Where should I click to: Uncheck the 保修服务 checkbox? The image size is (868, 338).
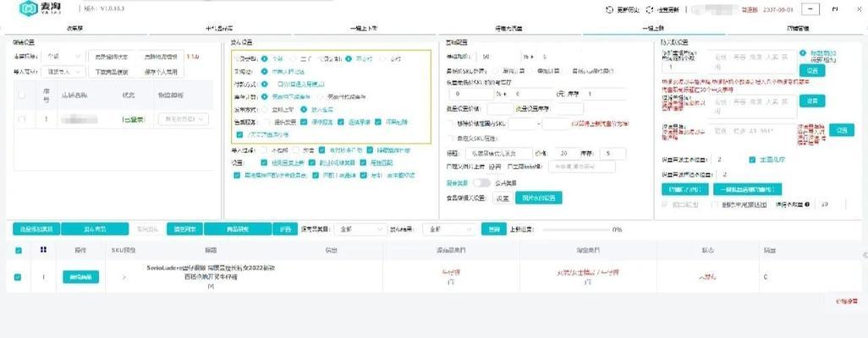(304, 122)
